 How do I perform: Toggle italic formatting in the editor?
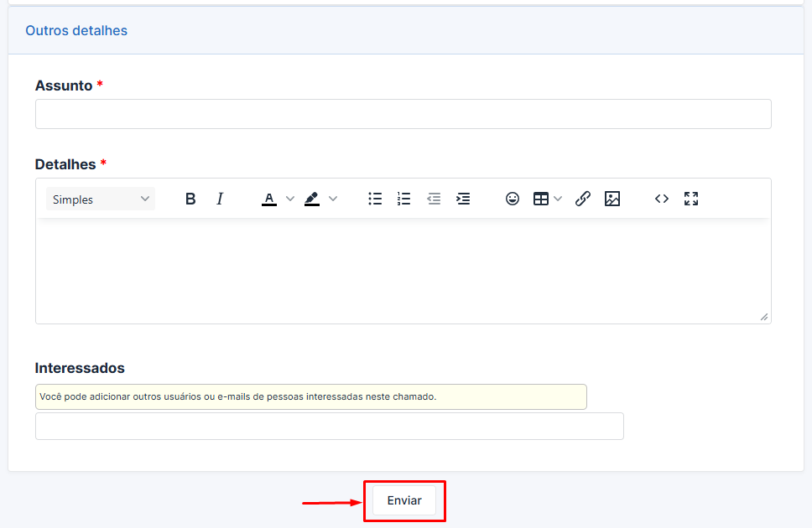(220, 199)
